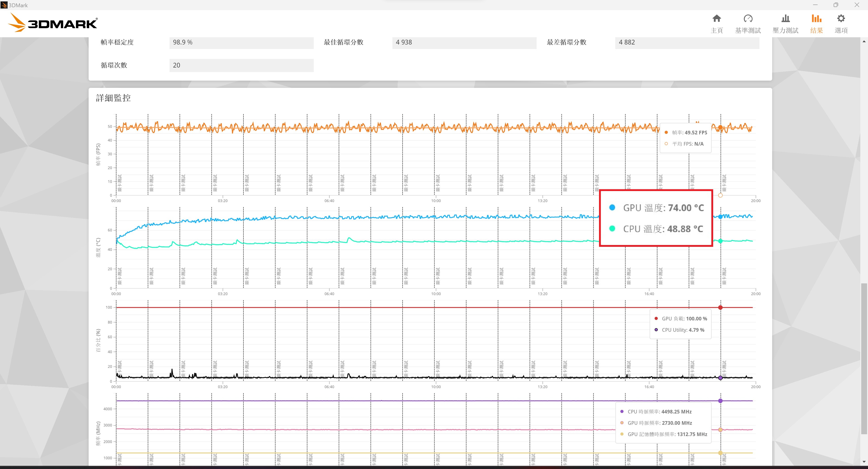Click the GPU 負載 100.00 % entry

[681, 319]
